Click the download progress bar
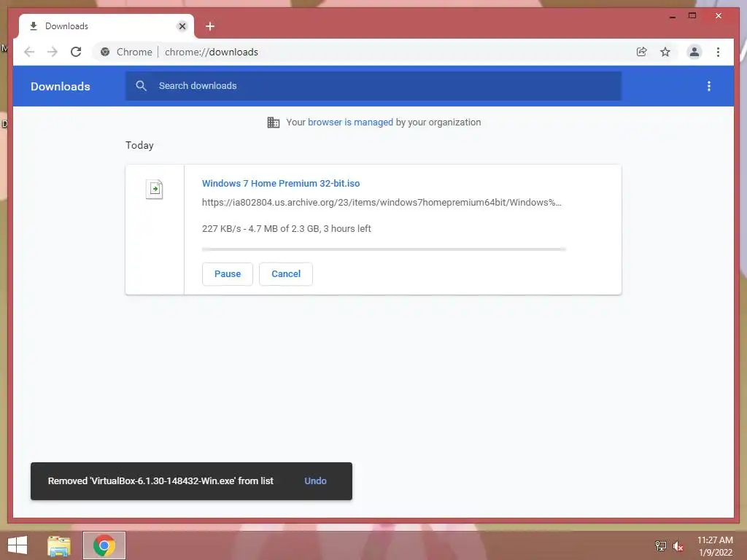This screenshot has width=747, height=560. click(x=384, y=249)
